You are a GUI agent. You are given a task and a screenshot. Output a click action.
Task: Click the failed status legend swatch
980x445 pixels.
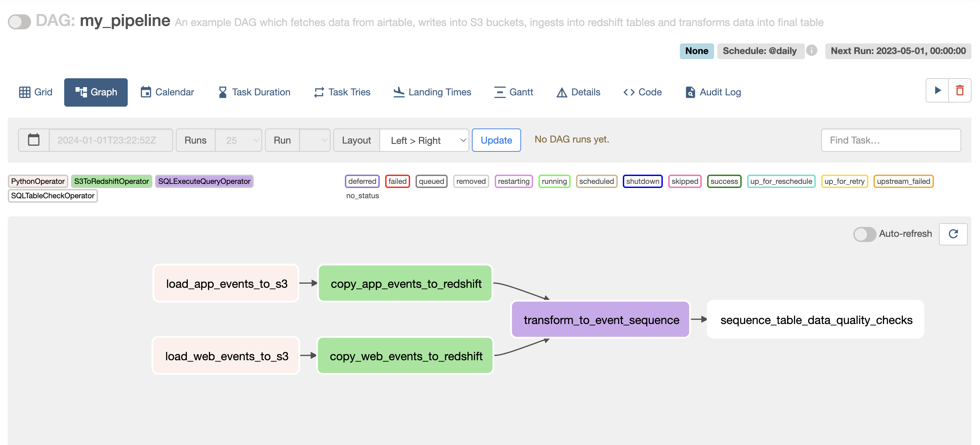click(x=397, y=181)
